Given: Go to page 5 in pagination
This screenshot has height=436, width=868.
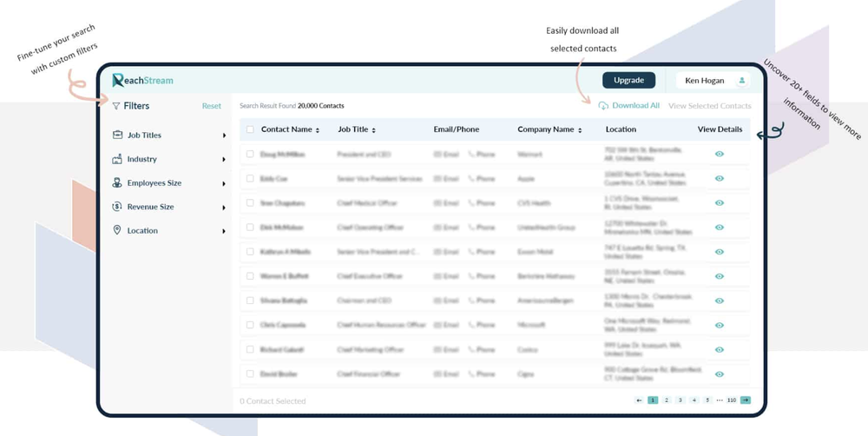Looking at the screenshot, I should pos(707,400).
